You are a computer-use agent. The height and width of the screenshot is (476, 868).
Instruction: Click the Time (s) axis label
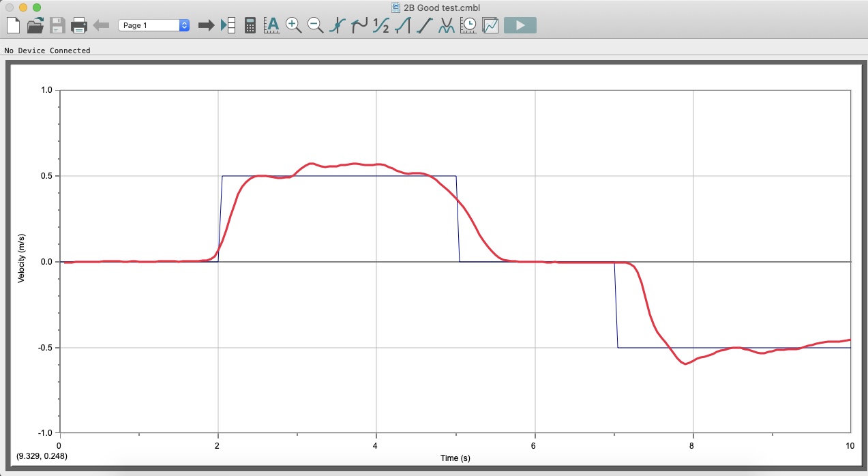[455, 458]
